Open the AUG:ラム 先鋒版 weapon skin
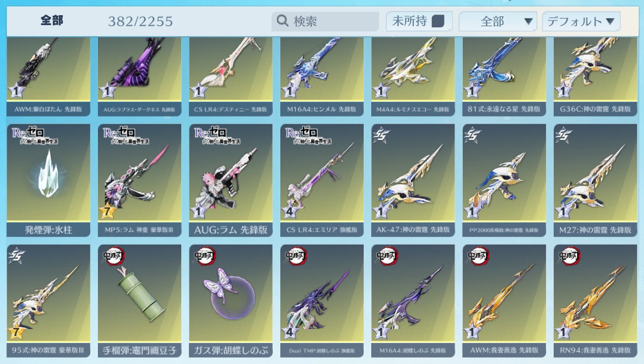 coord(231,181)
